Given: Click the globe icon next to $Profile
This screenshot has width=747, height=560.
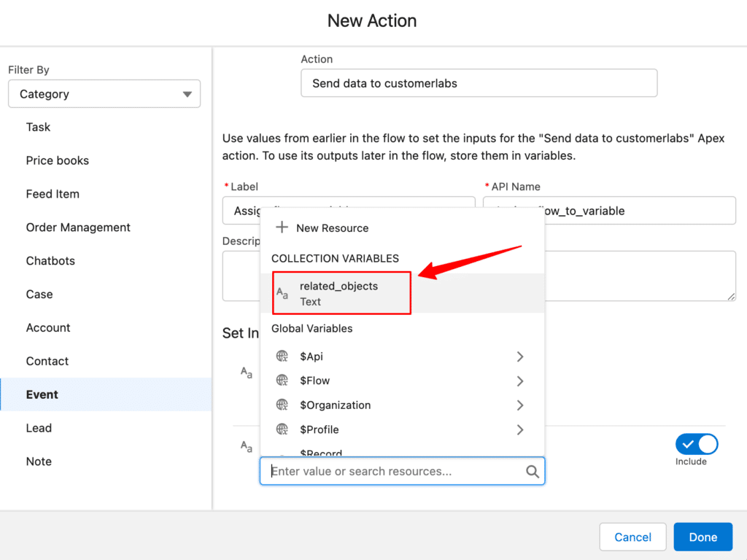Looking at the screenshot, I should click(x=282, y=429).
